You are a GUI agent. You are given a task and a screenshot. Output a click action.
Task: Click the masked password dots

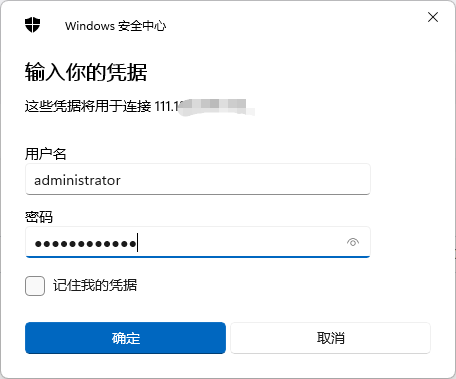(x=85, y=244)
